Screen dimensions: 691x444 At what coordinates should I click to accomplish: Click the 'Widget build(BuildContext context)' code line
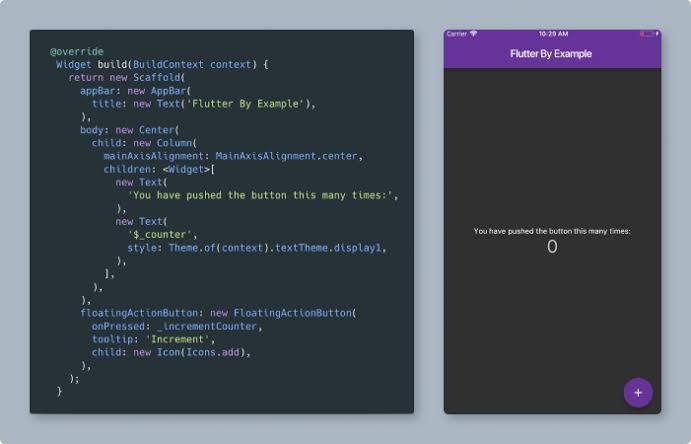162,64
